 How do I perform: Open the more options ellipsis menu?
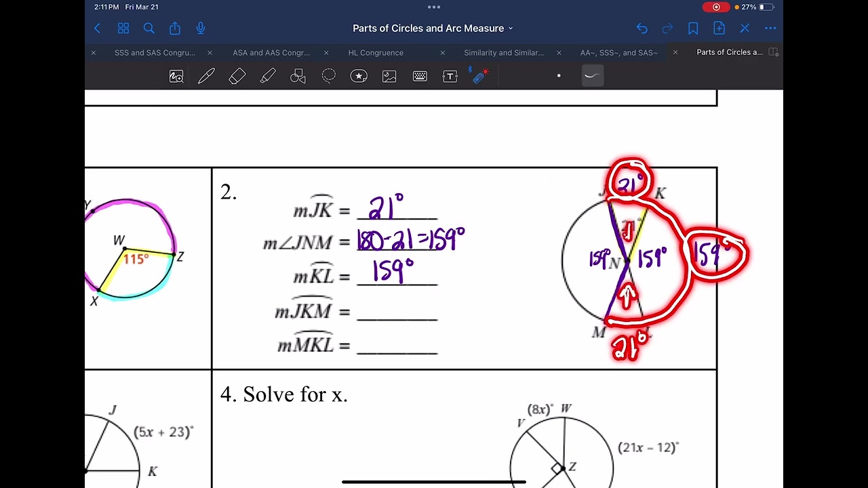770,28
